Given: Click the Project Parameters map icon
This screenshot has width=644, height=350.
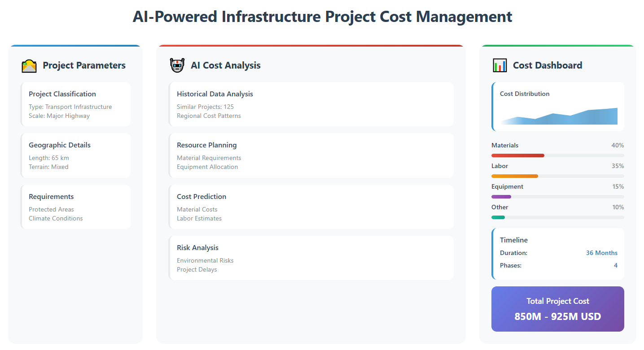Looking at the screenshot, I should (29, 66).
